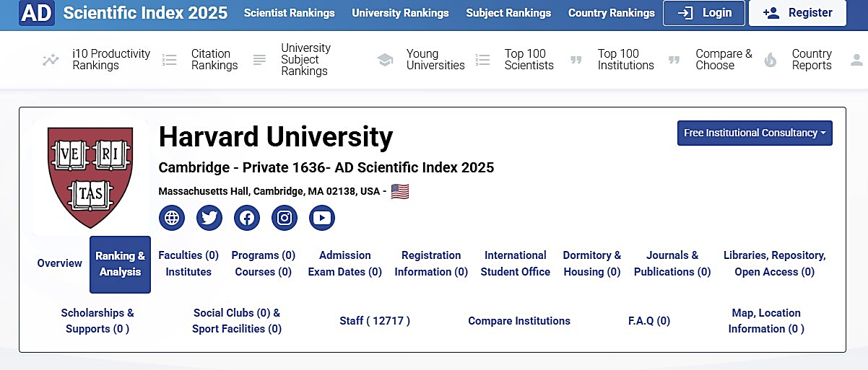Screen dimensions: 868x370
Task: Open Country Reports link
Action: pyautogui.click(x=812, y=60)
